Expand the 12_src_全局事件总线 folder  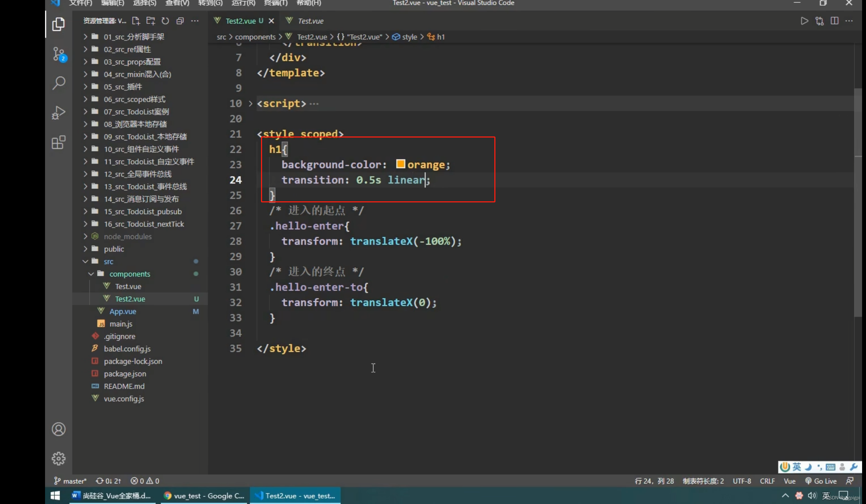(140, 174)
